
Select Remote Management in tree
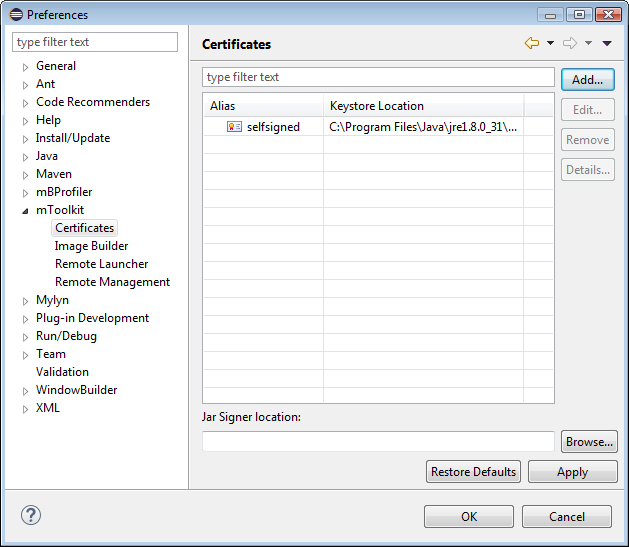click(x=112, y=282)
